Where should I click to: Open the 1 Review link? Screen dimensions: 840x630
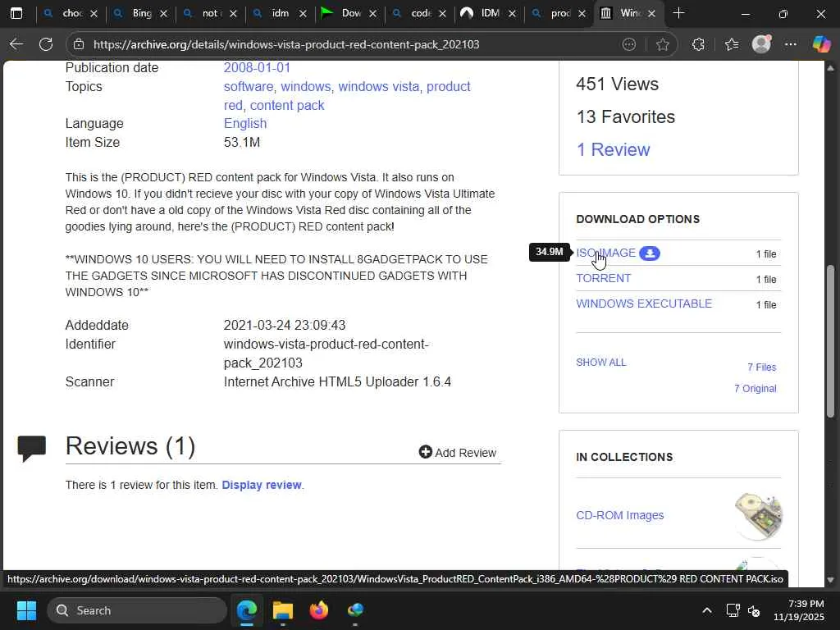(x=613, y=149)
